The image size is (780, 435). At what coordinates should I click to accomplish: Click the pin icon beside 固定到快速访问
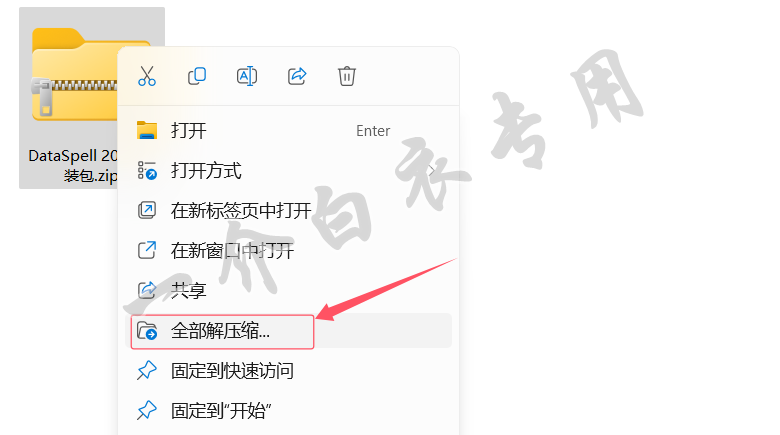[x=147, y=371]
